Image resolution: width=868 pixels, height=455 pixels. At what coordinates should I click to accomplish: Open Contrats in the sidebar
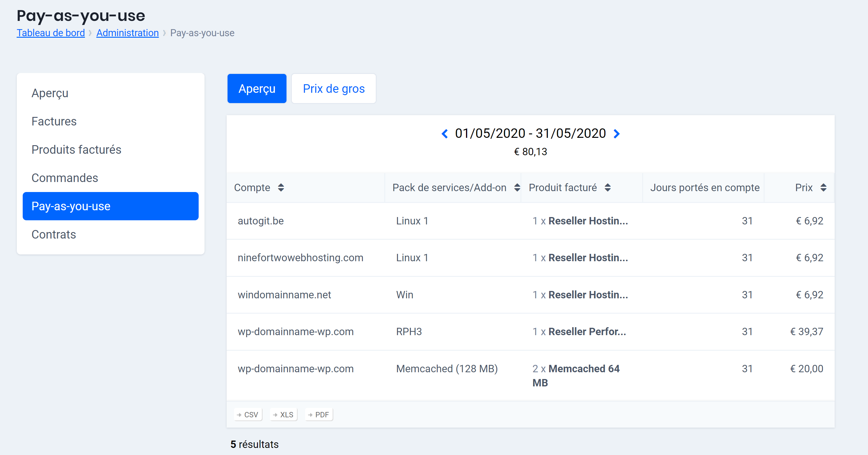coord(54,234)
